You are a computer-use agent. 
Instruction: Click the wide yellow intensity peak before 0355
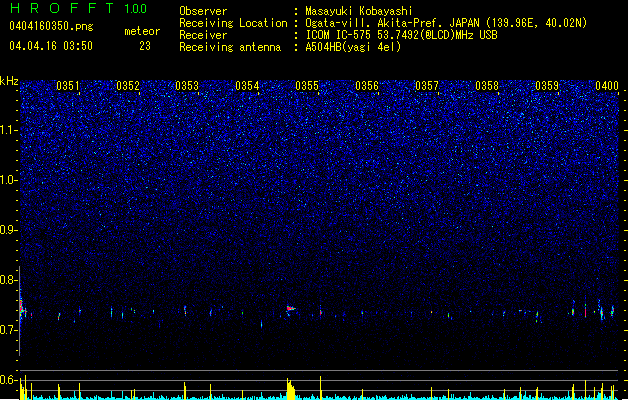pyautogui.click(x=291, y=389)
